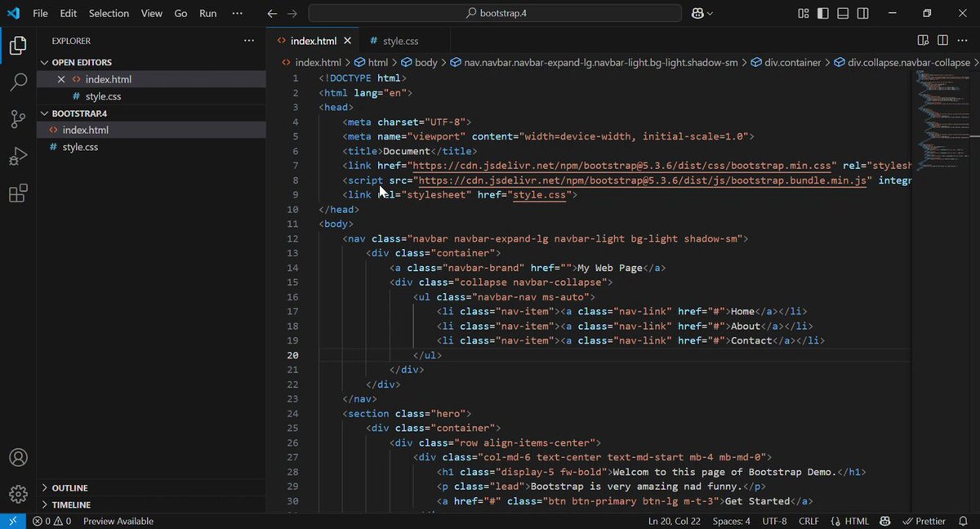This screenshot has height=529, width=980.
Task: Change encoding via UTF-8
Action: tap(775, 521)
